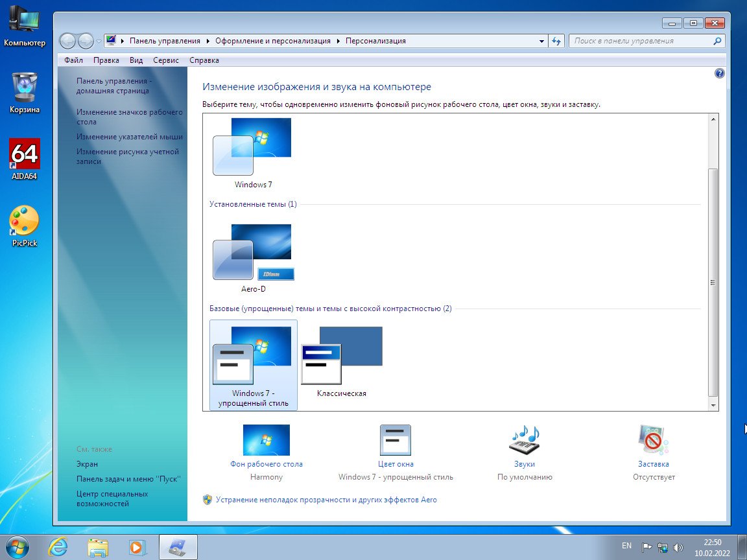
Task: Select the PicPick desktop shortcut
Action: [24, 226]
